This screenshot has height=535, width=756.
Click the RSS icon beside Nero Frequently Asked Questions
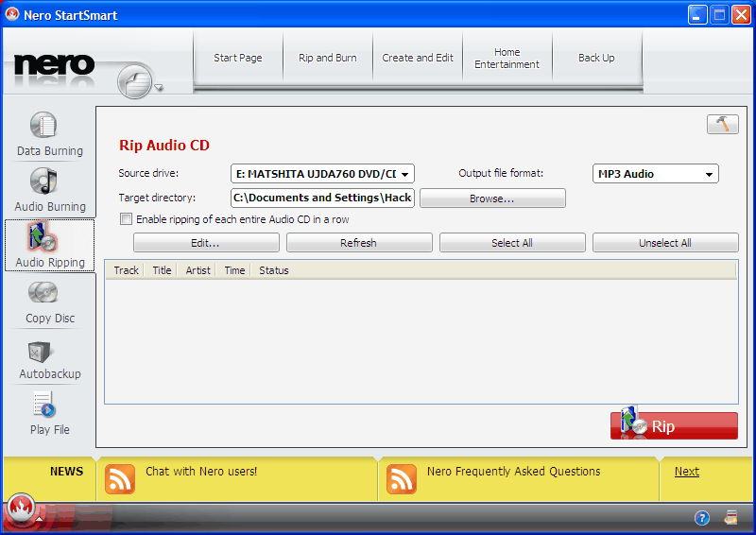tap(401, 479)
